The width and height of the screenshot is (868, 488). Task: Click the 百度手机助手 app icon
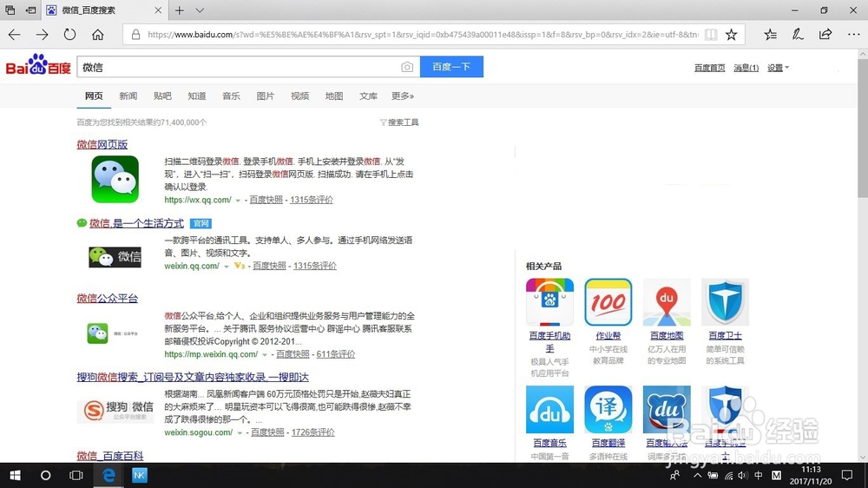coord(549,302)
